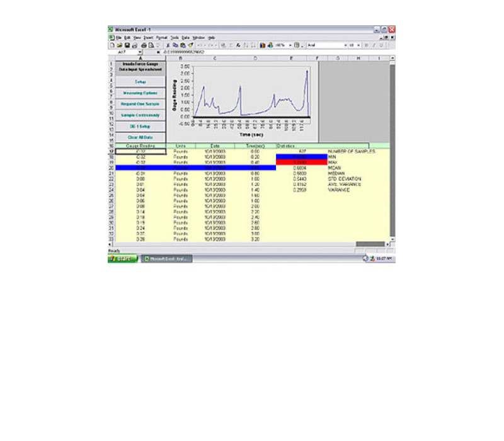Select the red MAX value cell
The height and width of the screenshot is (441, 504).
[x=301, y=163]
